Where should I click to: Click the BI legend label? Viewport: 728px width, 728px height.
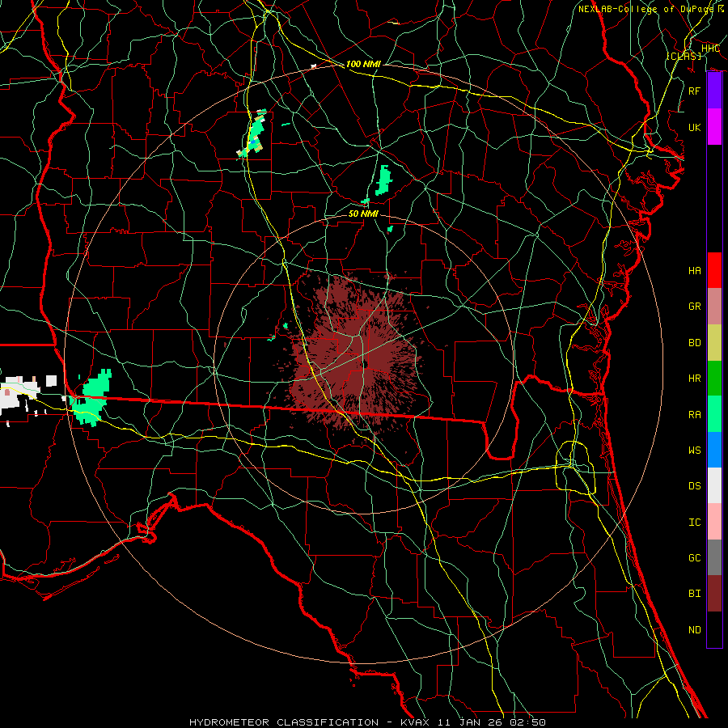click(x=695, y=594)
